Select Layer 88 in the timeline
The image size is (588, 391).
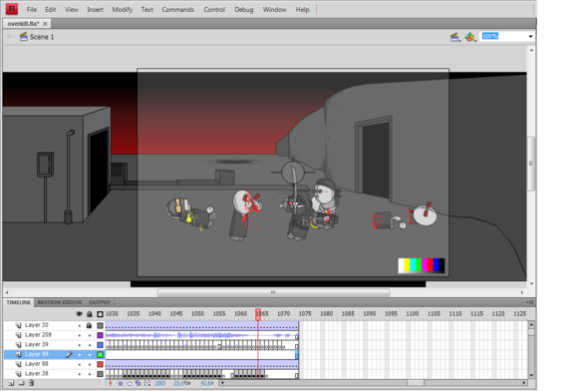[x=36, y=364]
